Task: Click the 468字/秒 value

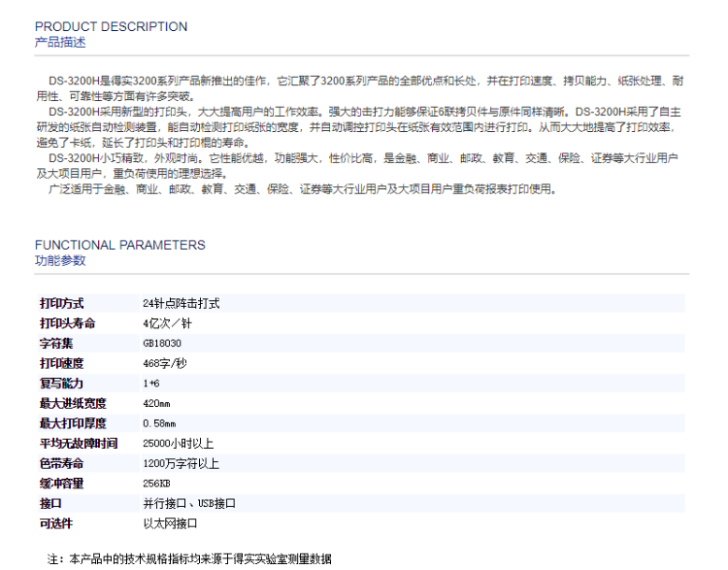Action: [165, 364]
